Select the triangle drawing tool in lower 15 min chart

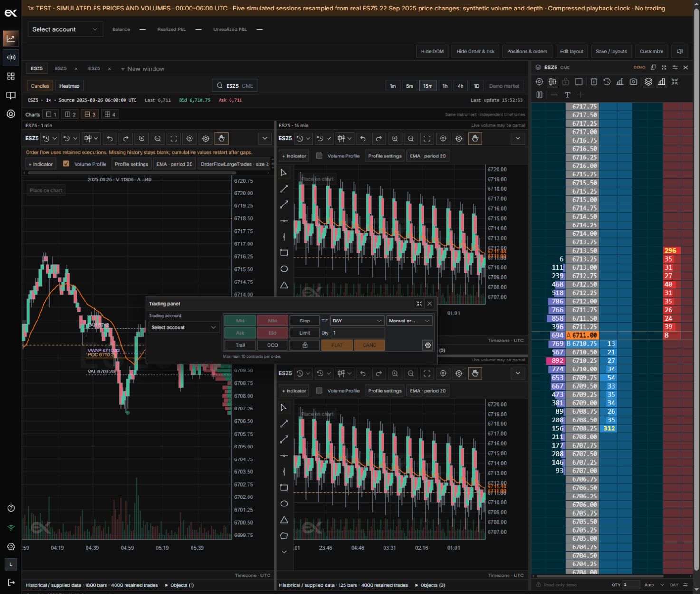pos(284,520)
